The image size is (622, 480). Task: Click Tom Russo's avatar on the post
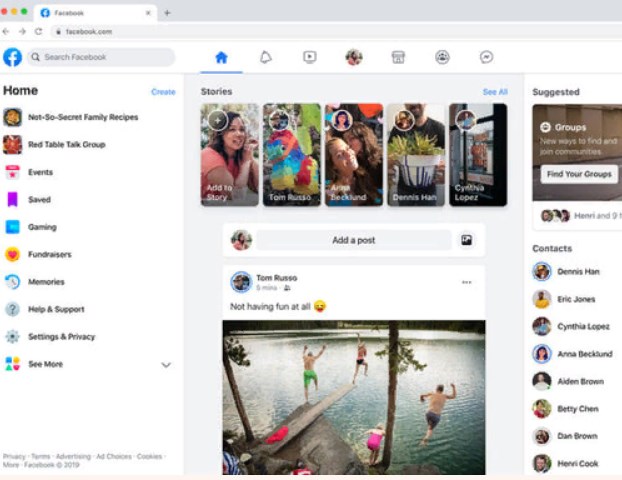click(241, 282)
